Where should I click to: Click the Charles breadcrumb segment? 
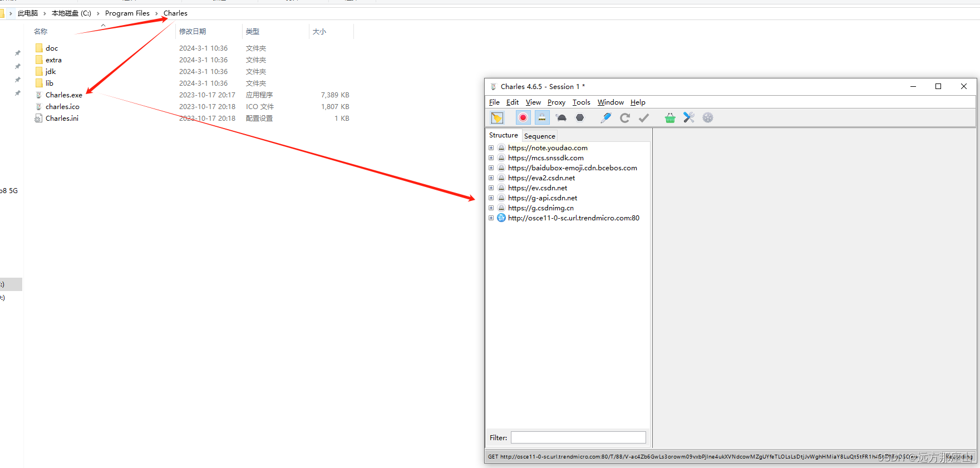click(175, 13)
